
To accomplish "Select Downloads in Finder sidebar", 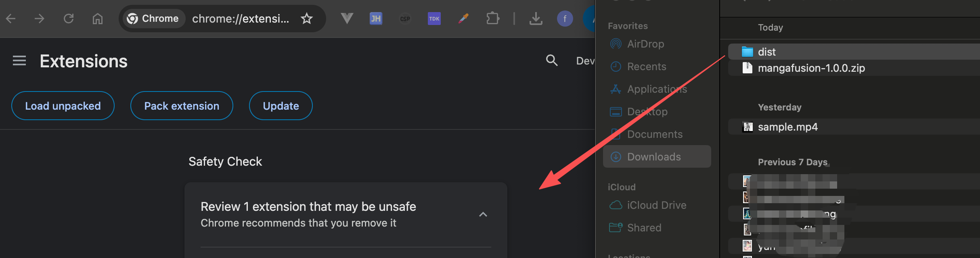I will pos(657,156).
